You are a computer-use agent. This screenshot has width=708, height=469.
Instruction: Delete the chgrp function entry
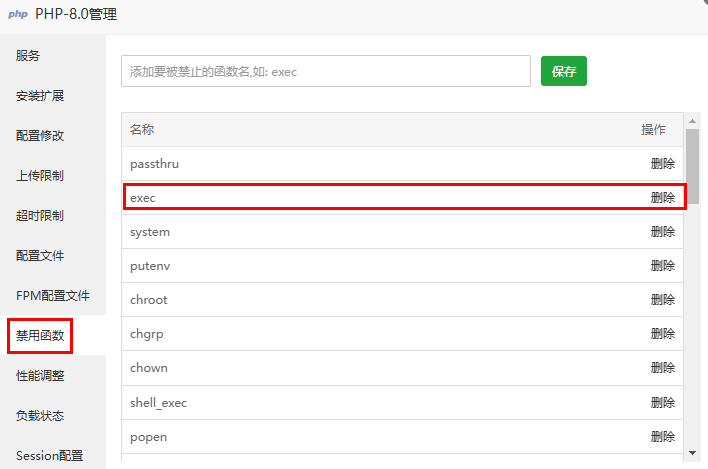point(662,334)
